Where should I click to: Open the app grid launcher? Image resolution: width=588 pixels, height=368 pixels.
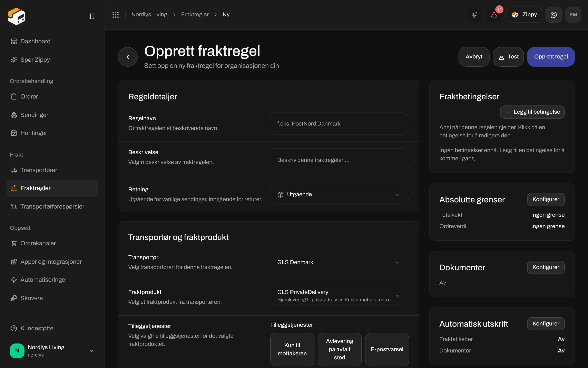[115, 15]
